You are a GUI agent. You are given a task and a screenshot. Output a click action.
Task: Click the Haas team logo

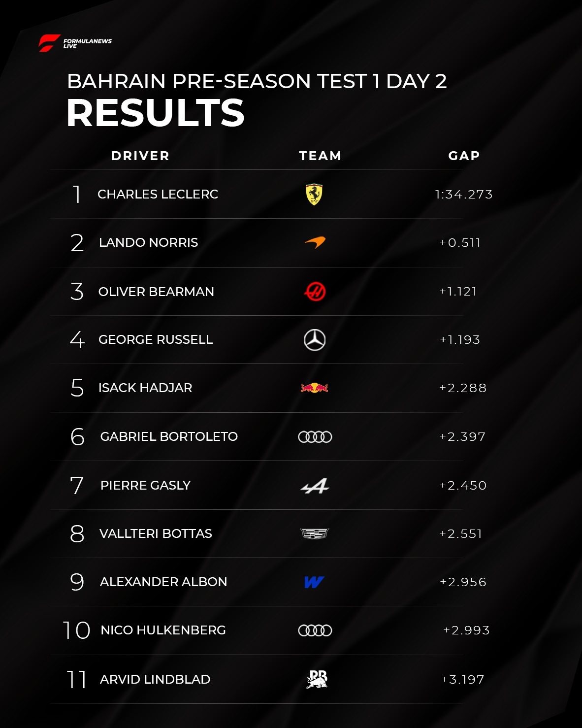click(x=315, y=292)
